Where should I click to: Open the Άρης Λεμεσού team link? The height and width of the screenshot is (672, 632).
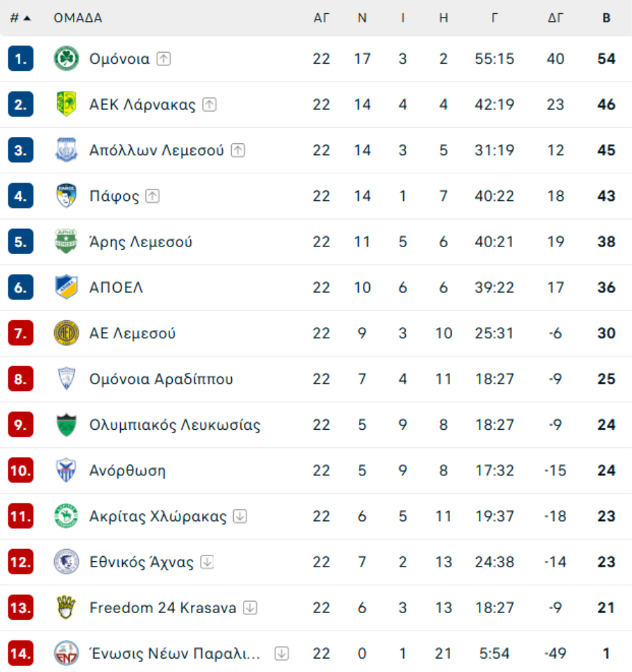pyautogui.click(x=140, y=242)
